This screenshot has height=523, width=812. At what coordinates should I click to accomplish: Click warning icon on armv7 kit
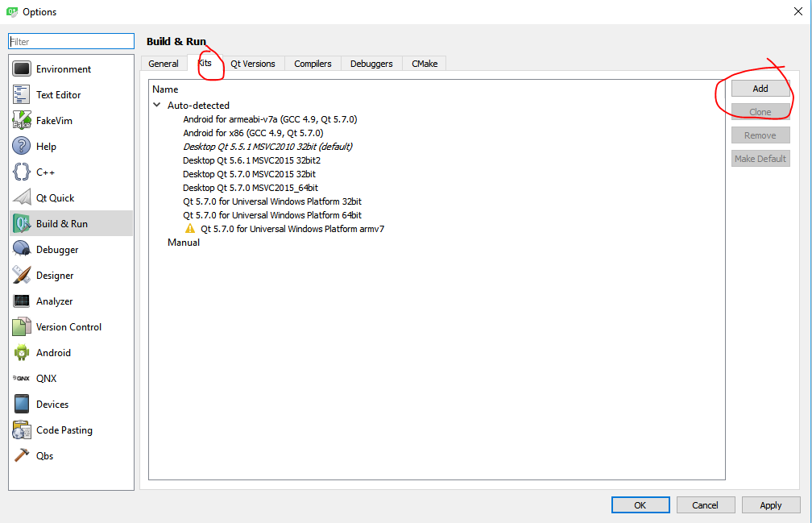[x=190, y=229]
